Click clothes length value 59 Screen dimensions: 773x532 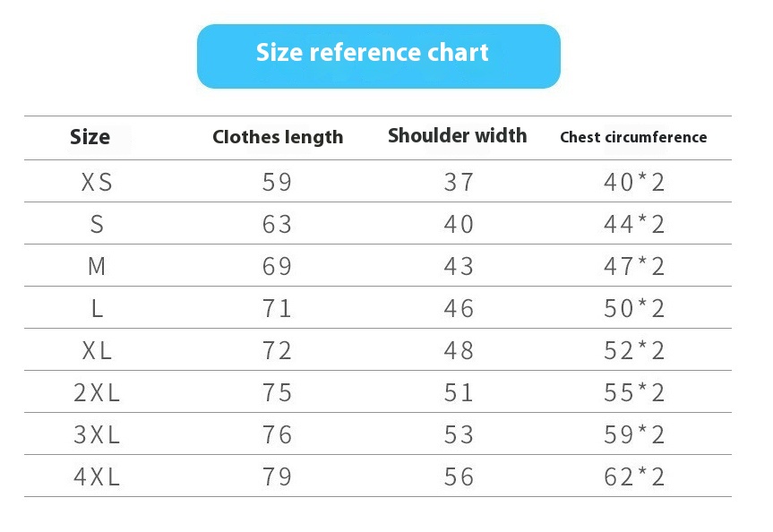pos(277,183)
